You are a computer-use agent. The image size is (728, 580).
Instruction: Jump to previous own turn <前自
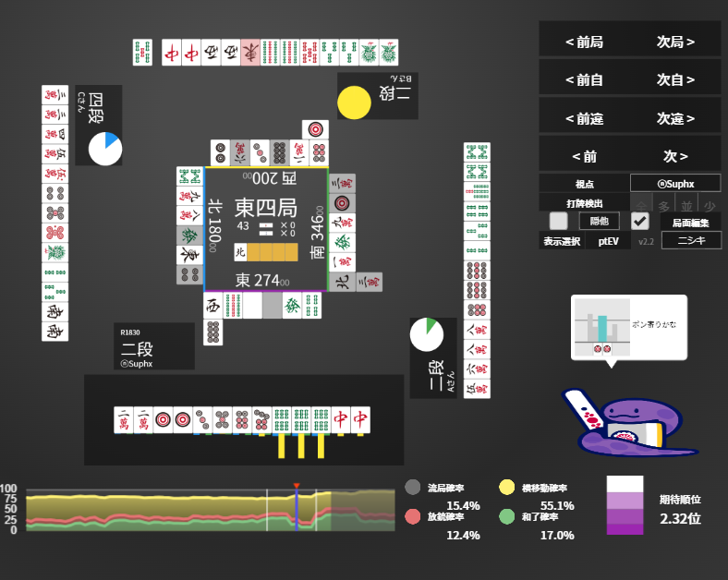click(x=584, y=80)
